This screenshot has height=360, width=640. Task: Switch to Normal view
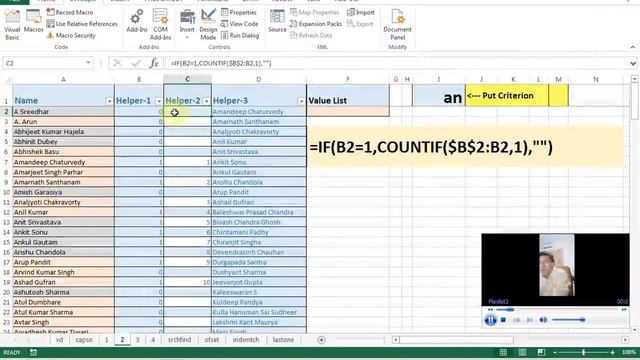[503, 352]
